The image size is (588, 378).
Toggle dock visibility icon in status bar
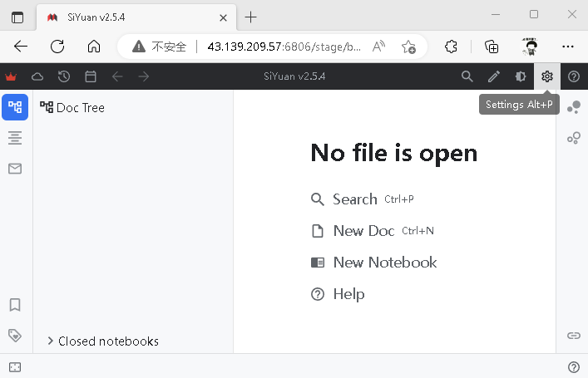(x=15, y=366)
